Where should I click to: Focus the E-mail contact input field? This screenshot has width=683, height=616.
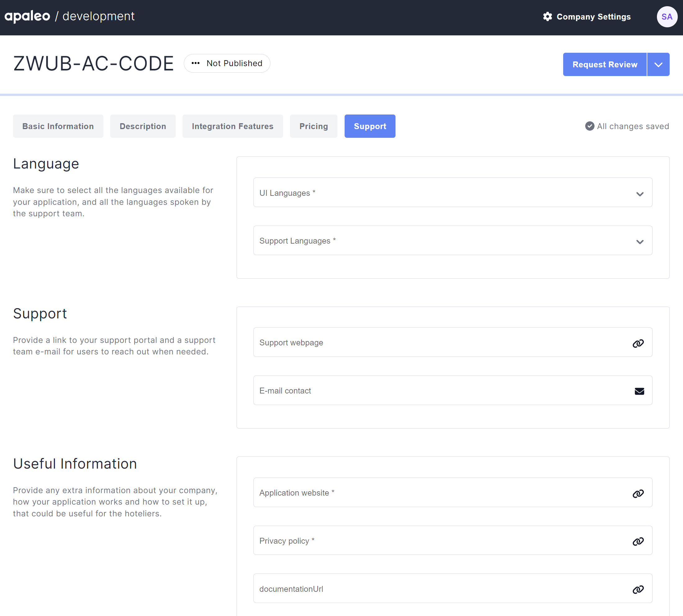click(452, 390)
